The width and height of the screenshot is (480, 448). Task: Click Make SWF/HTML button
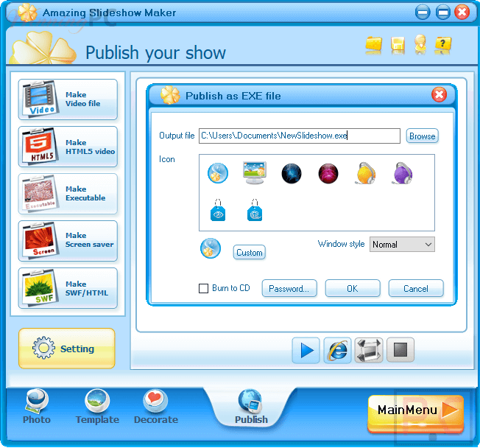click(x=68, y=288)
